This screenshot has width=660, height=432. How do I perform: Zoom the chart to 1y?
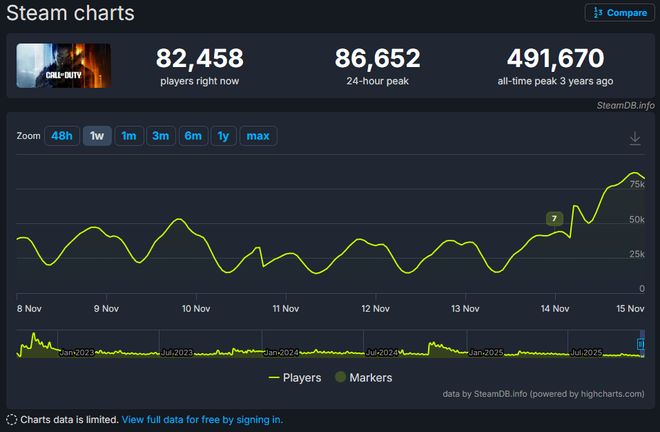click(222, 136)
